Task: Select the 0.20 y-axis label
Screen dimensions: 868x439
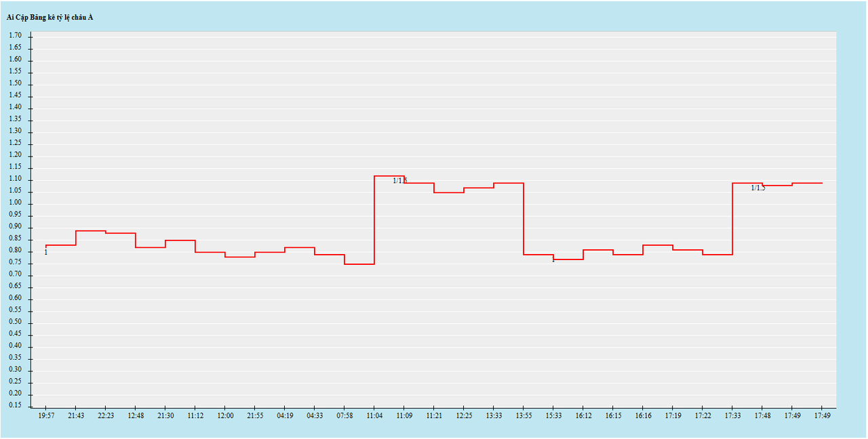Action: click(x=16, y=394)
